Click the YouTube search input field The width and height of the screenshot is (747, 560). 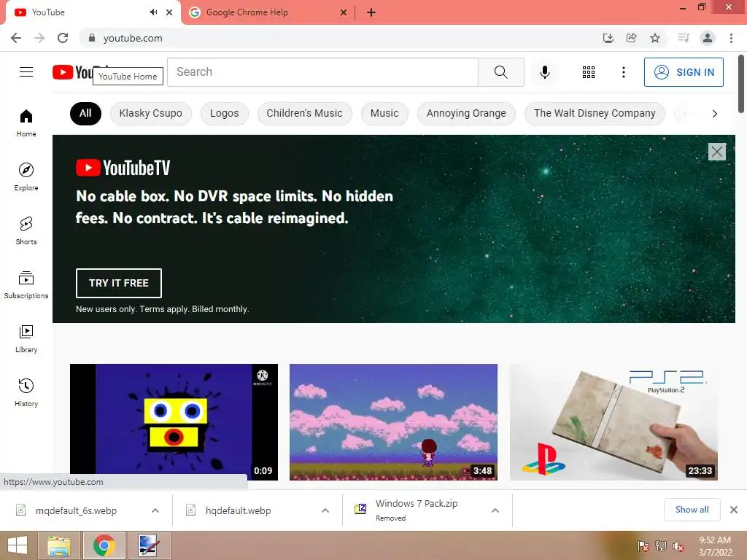coord(322,72)
